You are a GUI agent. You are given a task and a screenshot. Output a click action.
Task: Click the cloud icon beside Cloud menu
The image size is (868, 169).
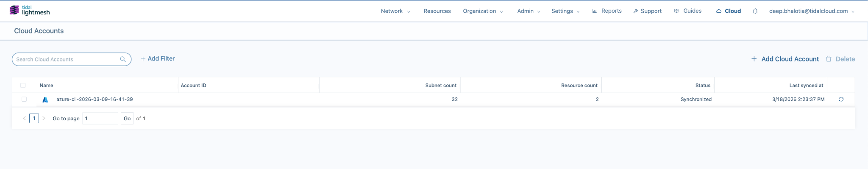(718, 11)
